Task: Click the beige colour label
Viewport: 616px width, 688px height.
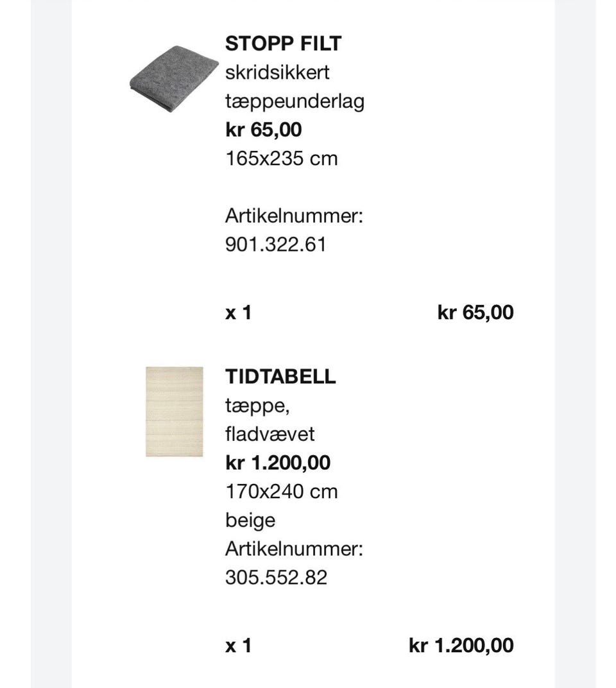Action: 250,520
